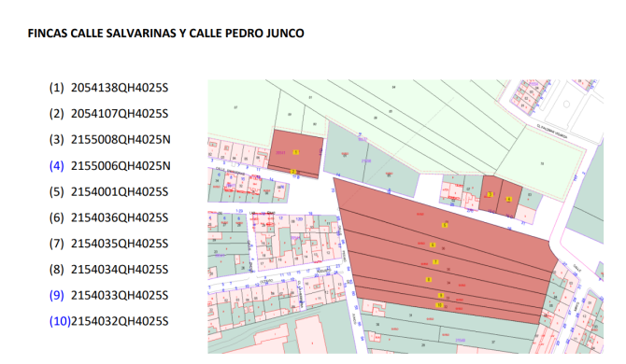The width and height of the screenshot is (626, 364).
Task: Click yellow marker 10 on the map
Action: [439, 305]
